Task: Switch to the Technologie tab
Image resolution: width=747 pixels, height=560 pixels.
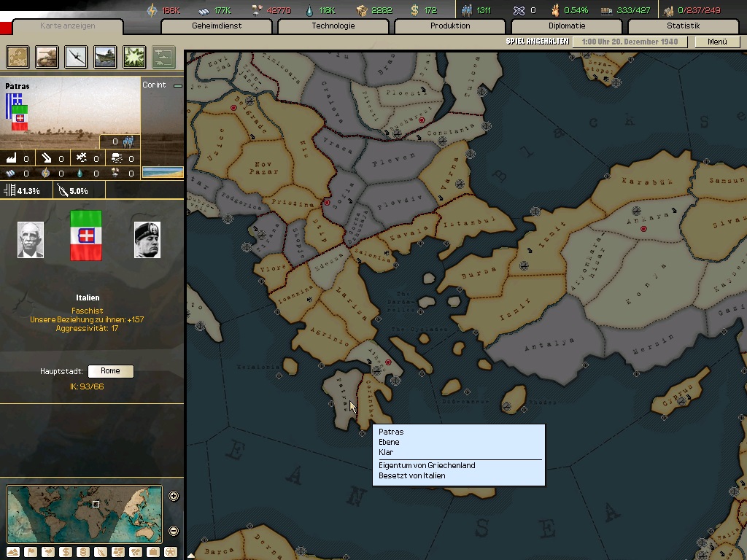Action: click(333, 26)
